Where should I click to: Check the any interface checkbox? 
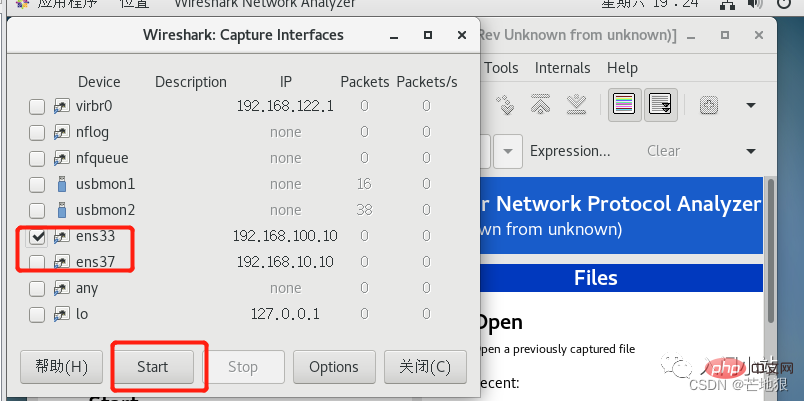pos(37,289)
